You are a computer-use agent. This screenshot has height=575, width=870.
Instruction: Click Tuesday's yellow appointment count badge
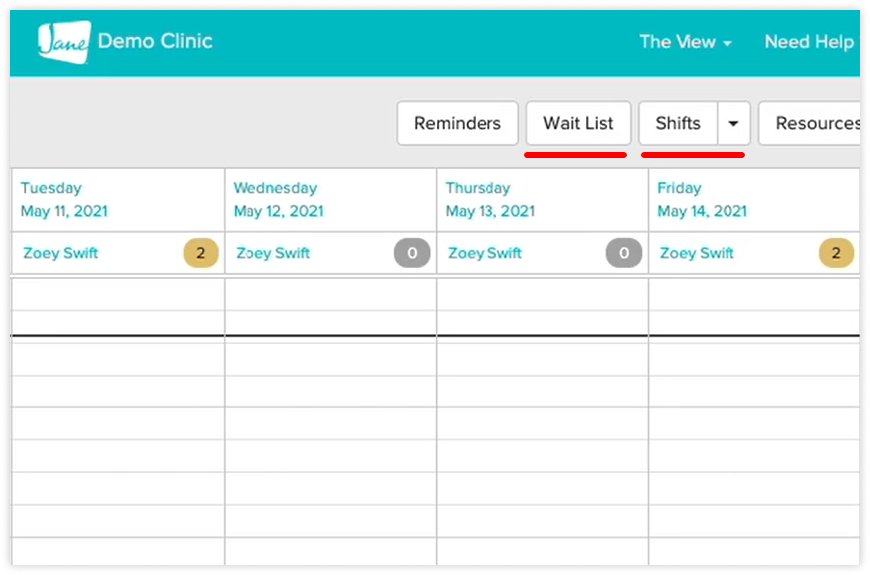(200, 253)
